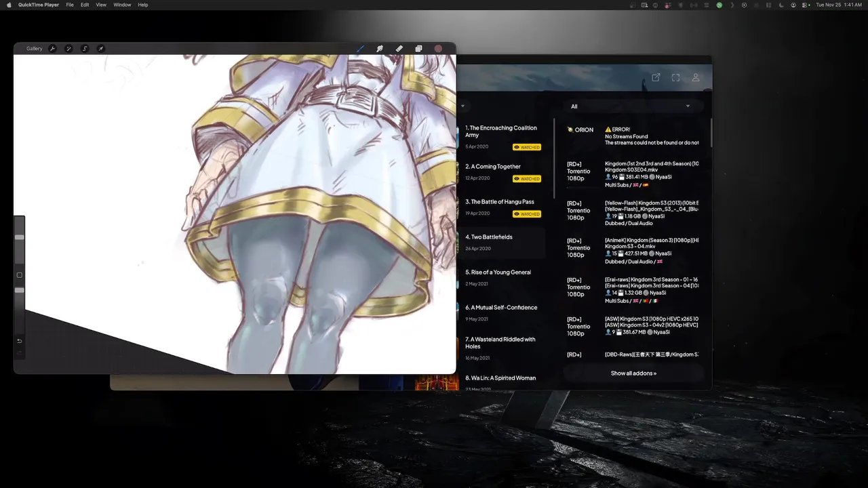Play the Yellow-Flash Kingdom S3 1.18 GB stream
The image size is (868, 488).
[632, 213]
